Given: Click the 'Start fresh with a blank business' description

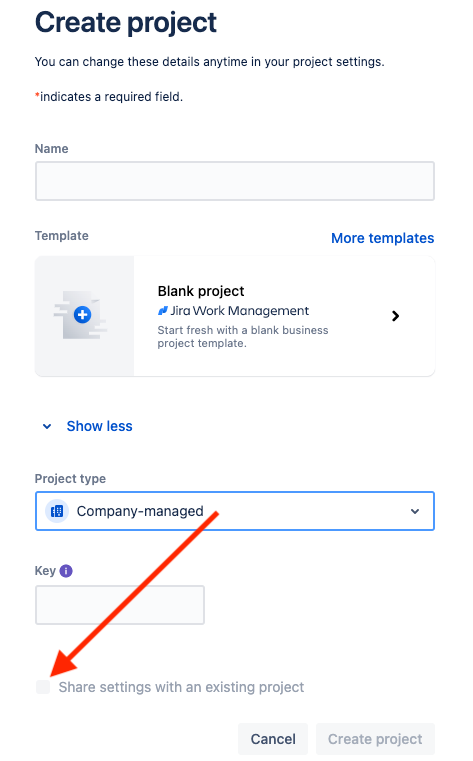Looking at the screenshot, I should pos(243,336).
